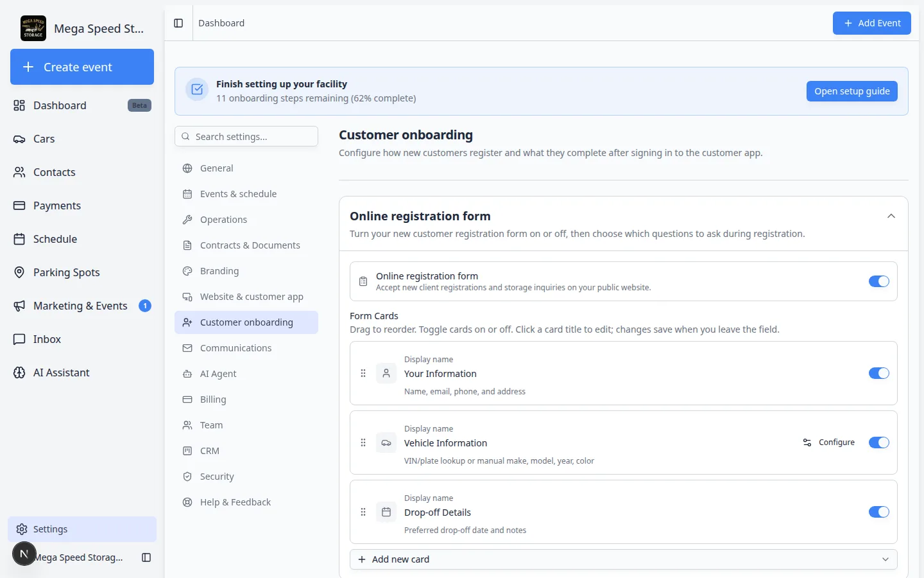Click the Mega Speed Storage account name at the bottom
The image size is (924, 578).
(80, 557)
